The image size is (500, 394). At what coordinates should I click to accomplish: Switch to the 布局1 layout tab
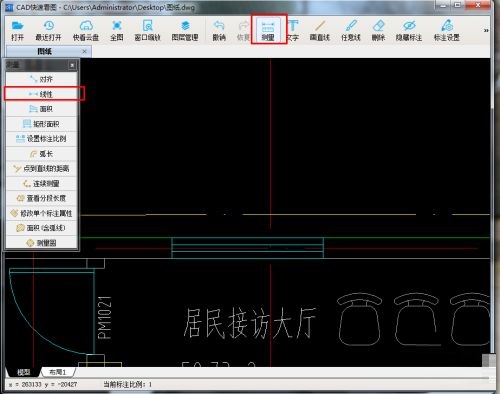click(x=58, y=372)
